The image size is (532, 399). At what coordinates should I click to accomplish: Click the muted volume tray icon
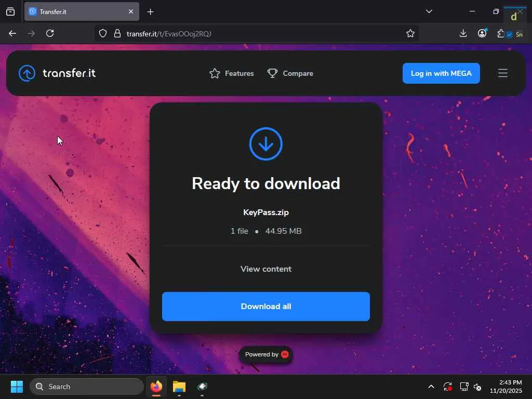[x=478, y=387]
